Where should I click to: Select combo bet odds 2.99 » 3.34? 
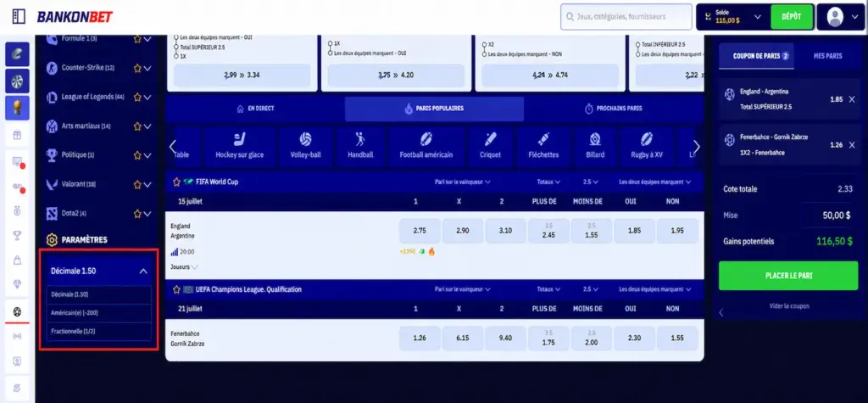(x=242, y=76)
